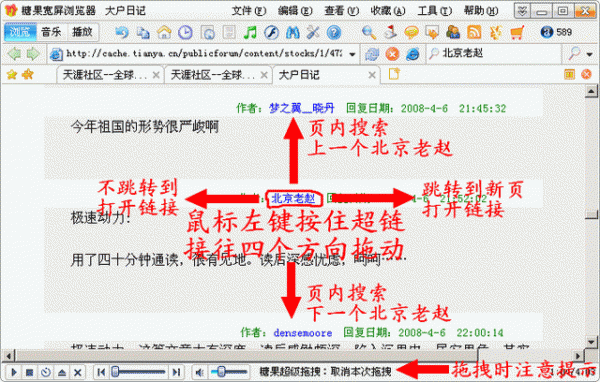Expand the address bar dropdown arrow
Screen dimensions: 600x382
[352, 54]
